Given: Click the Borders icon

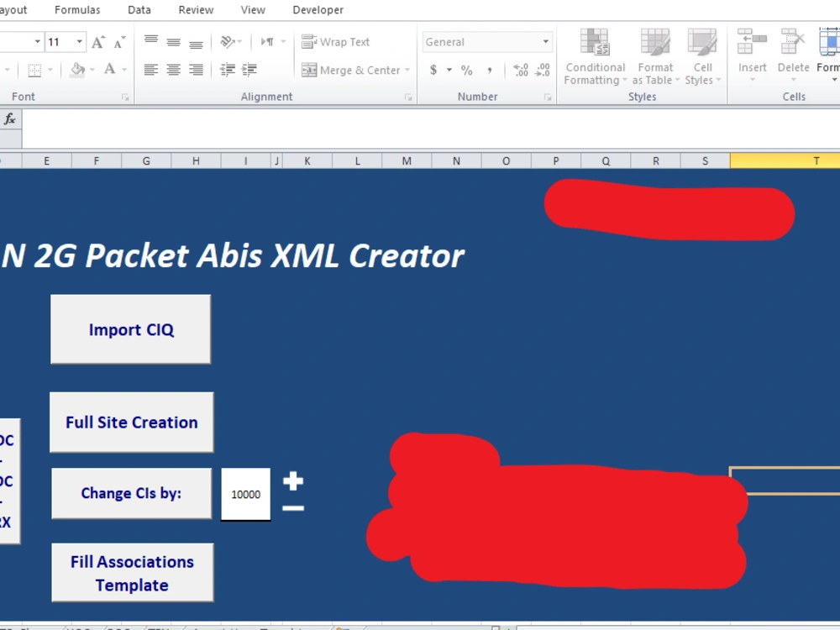Looking at the screenshot, I should click(x=34, y=71).
